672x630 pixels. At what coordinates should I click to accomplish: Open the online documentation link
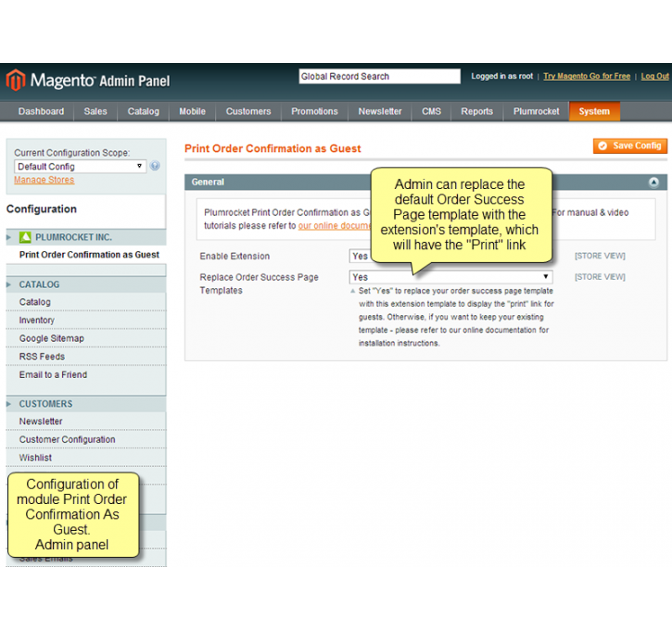click(335, 226)
